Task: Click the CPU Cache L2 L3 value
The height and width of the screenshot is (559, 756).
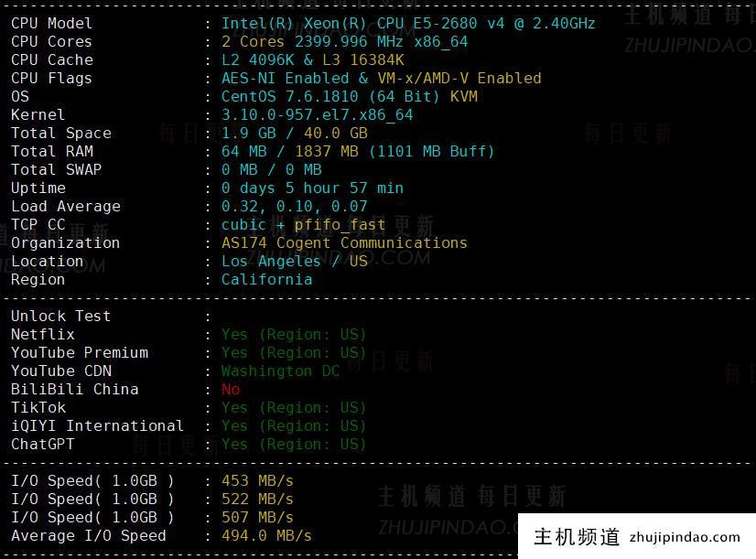Action: tap(312, 59)
